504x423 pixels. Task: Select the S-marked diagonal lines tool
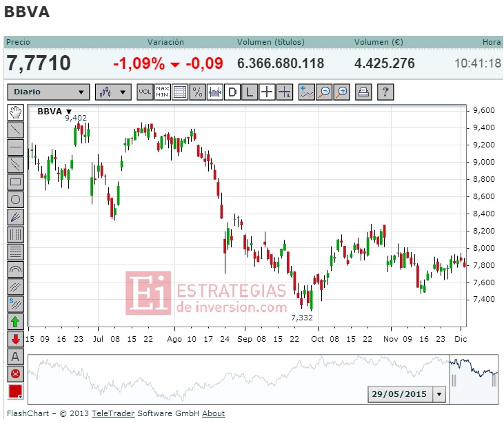15,304
